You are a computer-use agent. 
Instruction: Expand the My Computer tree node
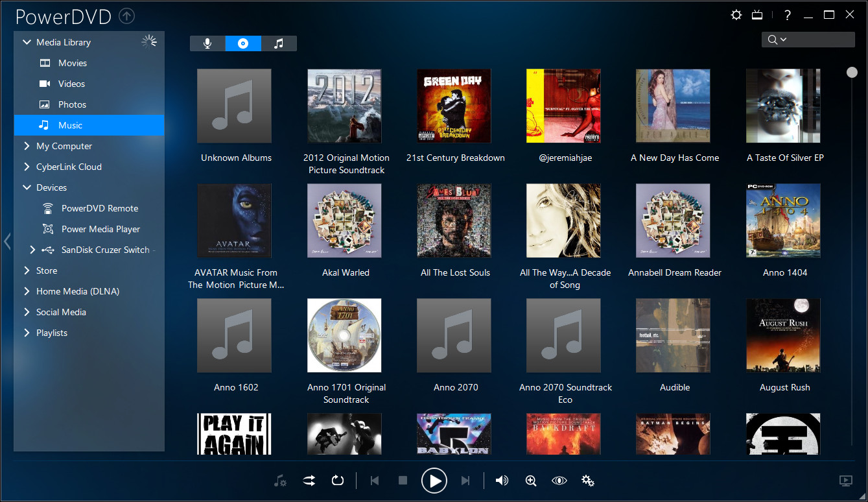point(27,146)
